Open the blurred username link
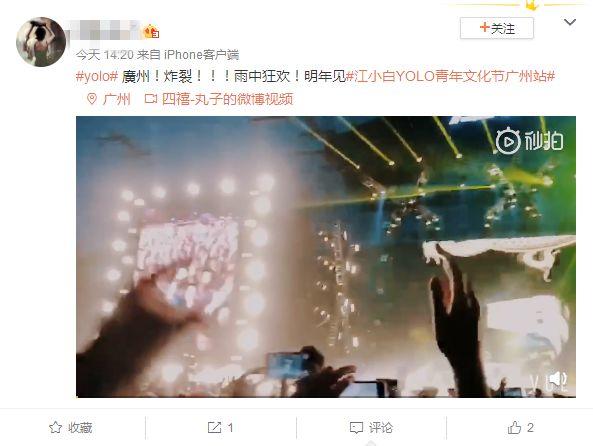This screenshot has width=593, height=446. (104, 31)
